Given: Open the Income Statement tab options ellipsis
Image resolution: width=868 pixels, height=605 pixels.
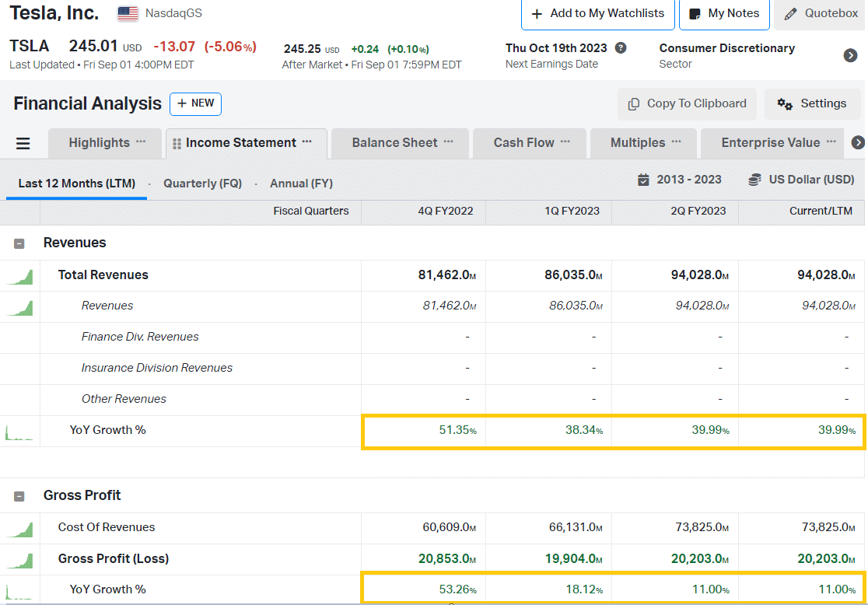Looking at the screenshot, I should coord(307,142).
